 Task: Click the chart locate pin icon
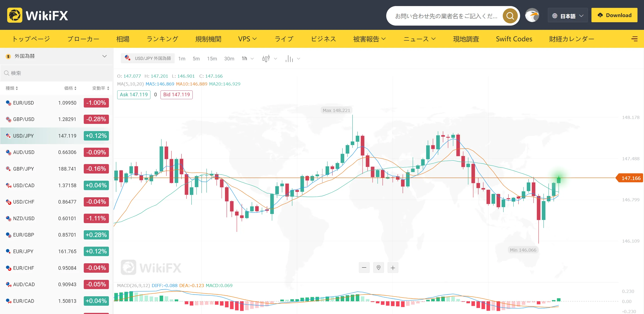click(379, 268)
